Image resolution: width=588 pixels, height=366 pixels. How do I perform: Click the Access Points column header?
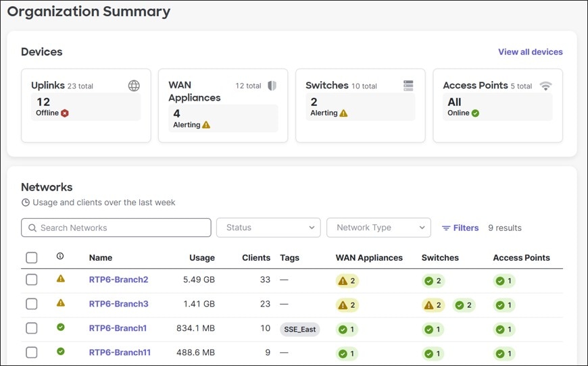click(x=521, y=258)
